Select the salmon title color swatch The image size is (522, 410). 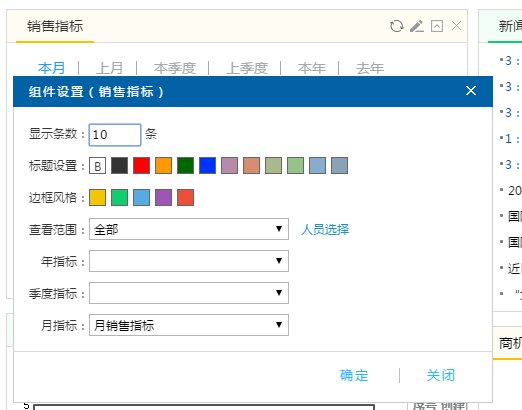tap(251, 166)
